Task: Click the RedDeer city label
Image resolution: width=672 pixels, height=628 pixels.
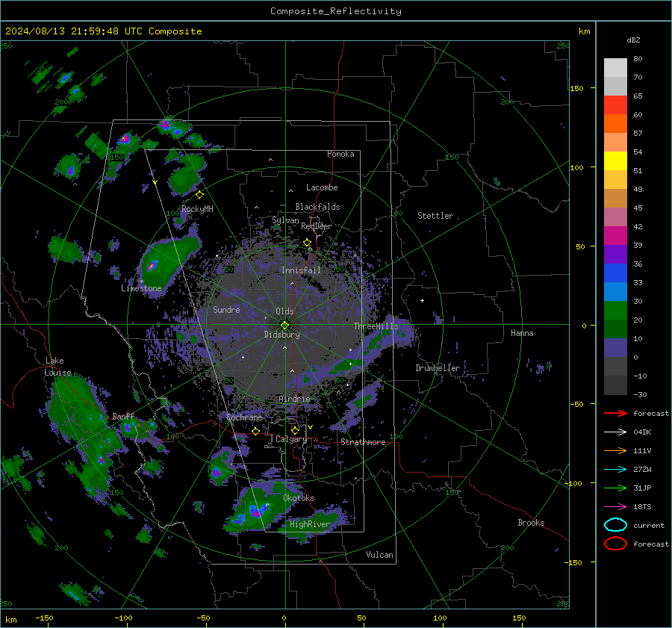Action: [317, 226]
